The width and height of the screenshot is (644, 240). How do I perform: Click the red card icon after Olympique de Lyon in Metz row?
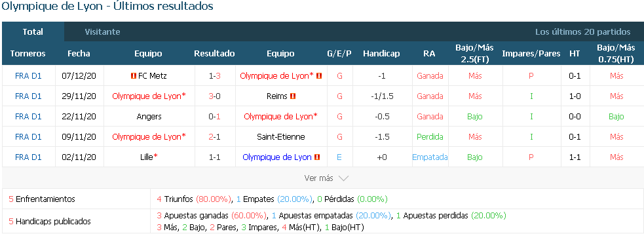[319, 75]
